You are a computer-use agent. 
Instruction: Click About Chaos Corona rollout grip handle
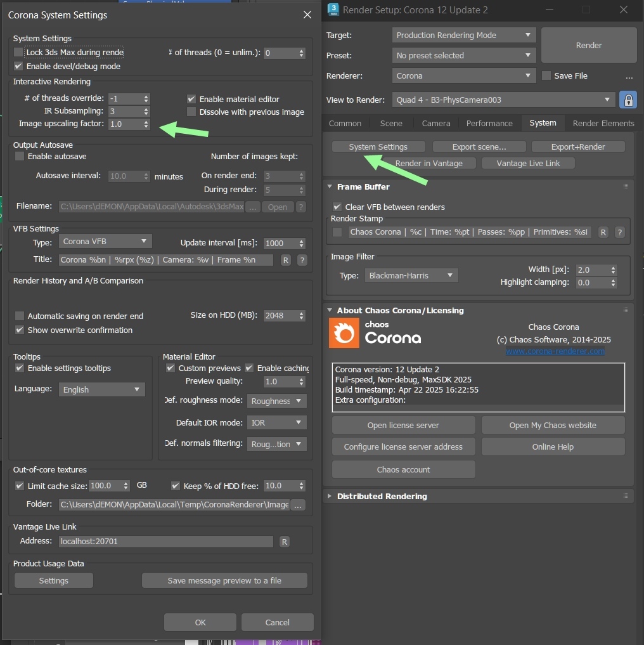tap(626, 310)
